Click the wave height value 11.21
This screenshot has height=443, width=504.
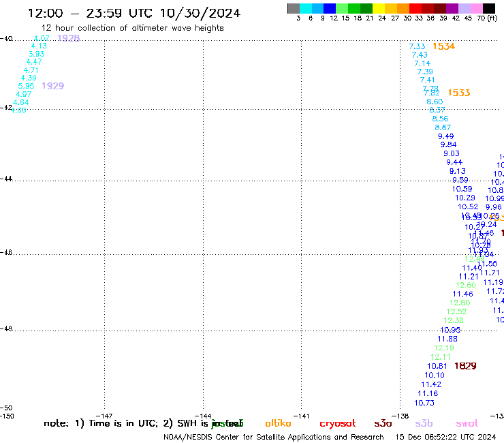(x=469, y=277)
